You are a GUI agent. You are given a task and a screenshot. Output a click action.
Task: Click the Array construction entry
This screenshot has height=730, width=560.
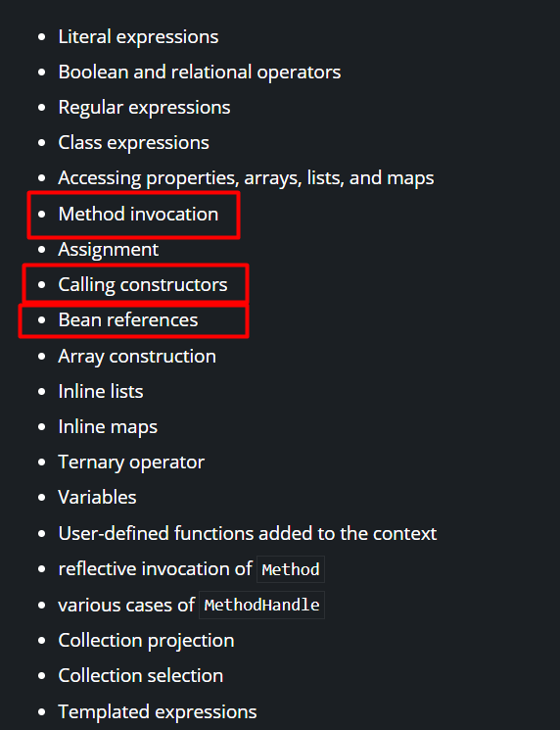pos(137,357)
